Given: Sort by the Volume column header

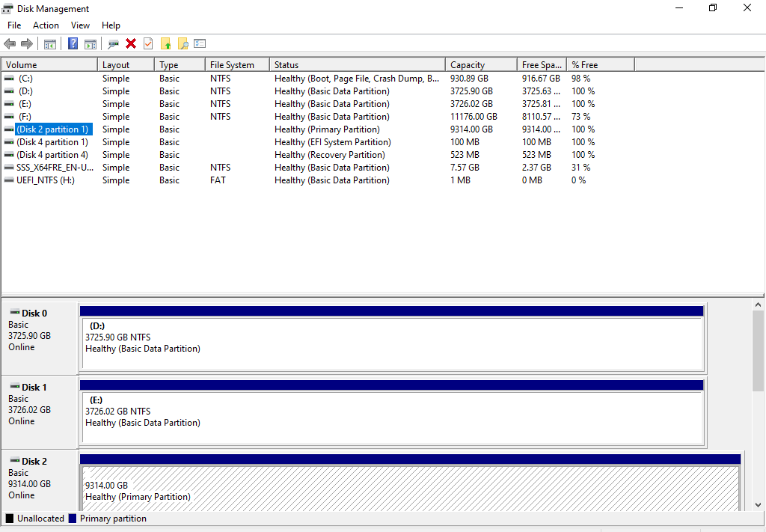Looking at the screenshot, I should (49, 64).
